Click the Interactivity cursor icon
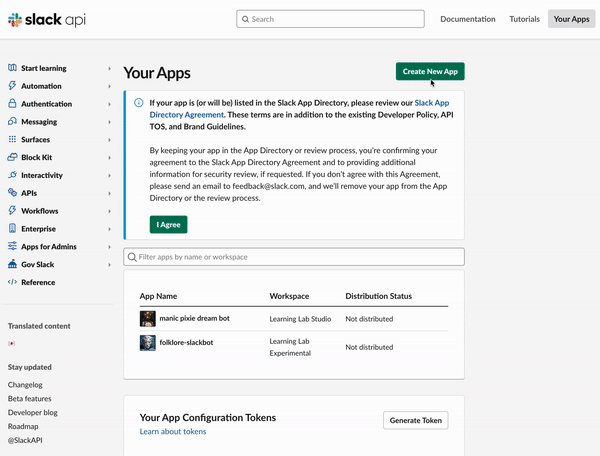This screenshot has height=456, width=600. 12,175
